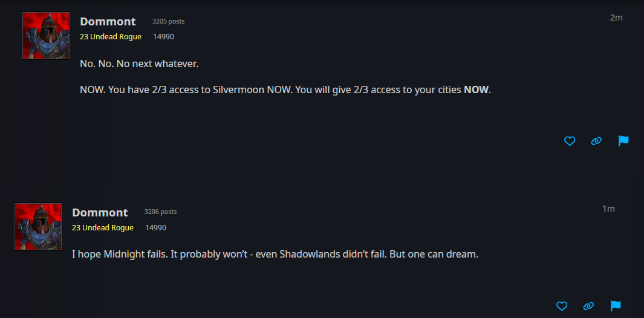Click the "I hope Midnight fails" post text

[x=275, y=255]
